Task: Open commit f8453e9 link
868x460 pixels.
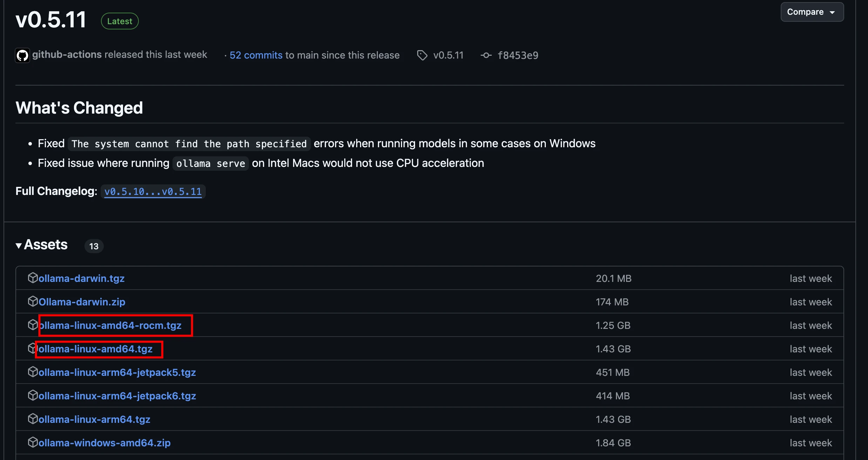Action: [x=518, y=55]
